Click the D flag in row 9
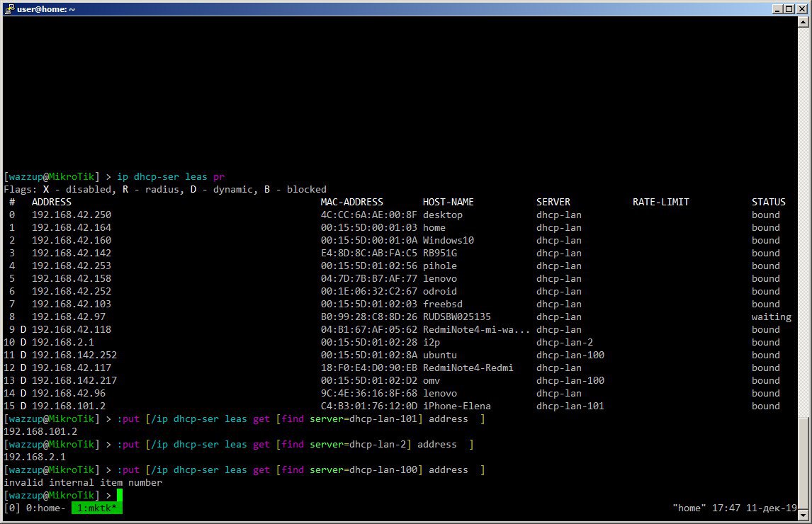The width and height of the screenshot is (812, 524). [x=23, y=329]
